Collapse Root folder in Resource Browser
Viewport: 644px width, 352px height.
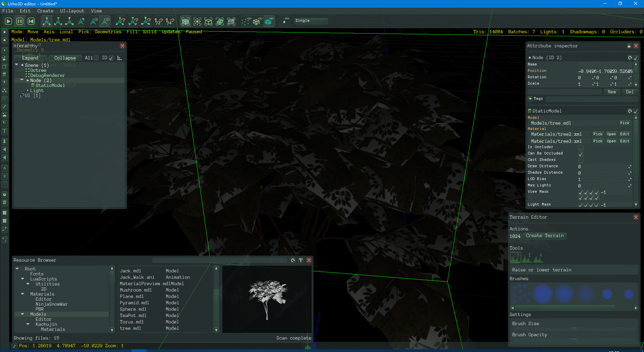click(x=17, y=269)
